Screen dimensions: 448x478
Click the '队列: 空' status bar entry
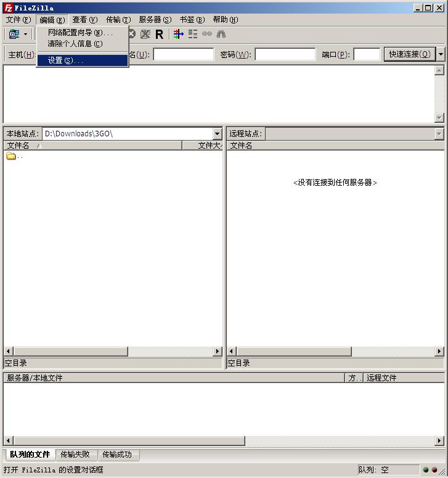[388, 470]
